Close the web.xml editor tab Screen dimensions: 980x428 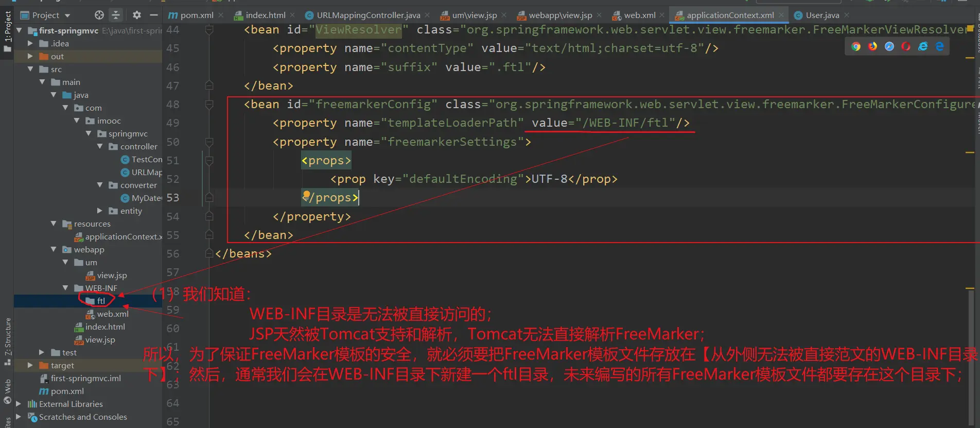pyautogui.click(x=662, y=15)
